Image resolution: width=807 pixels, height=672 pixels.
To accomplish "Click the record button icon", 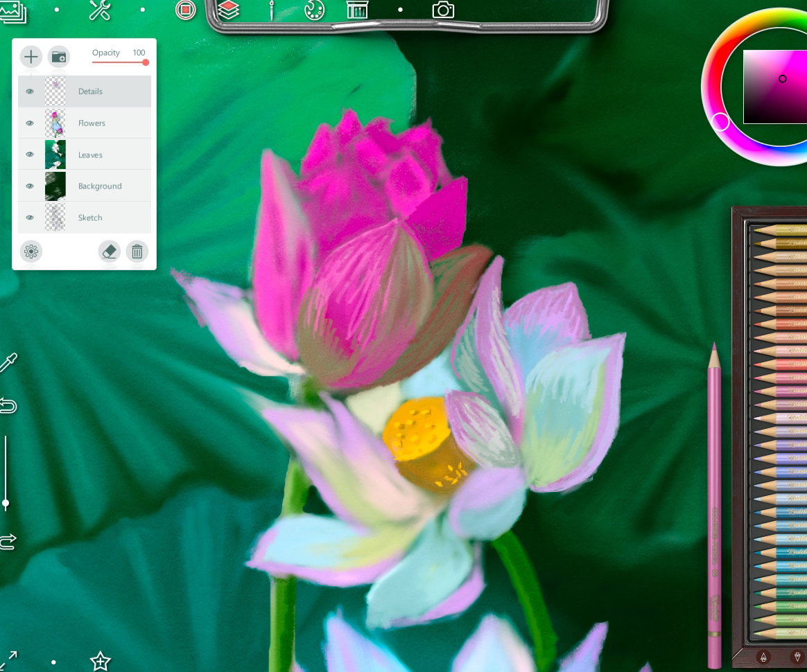I will [x=185, y=10].
